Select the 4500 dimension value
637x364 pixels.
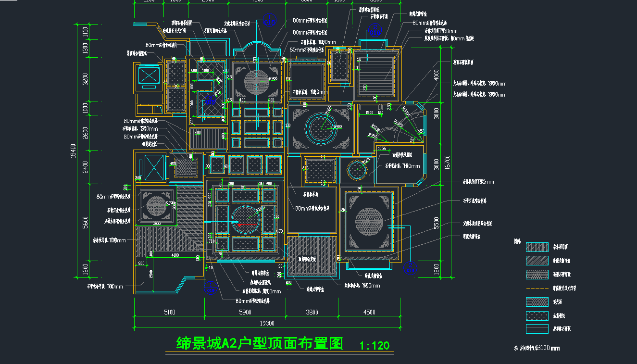(x=369, y=312)
